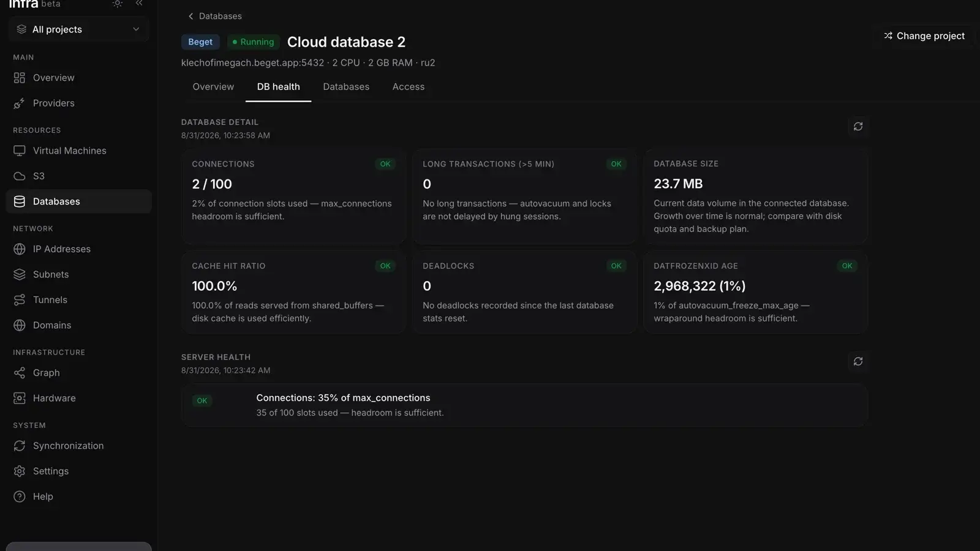Click the 8/31/2026, 10:23:42 AM timestamp
The image size is (980, 551).
(225, 370)
